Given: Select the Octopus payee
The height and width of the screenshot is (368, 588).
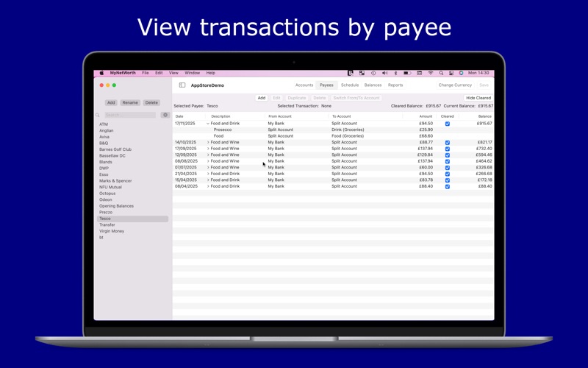Looking at the screenshot, I should (107, 194).
